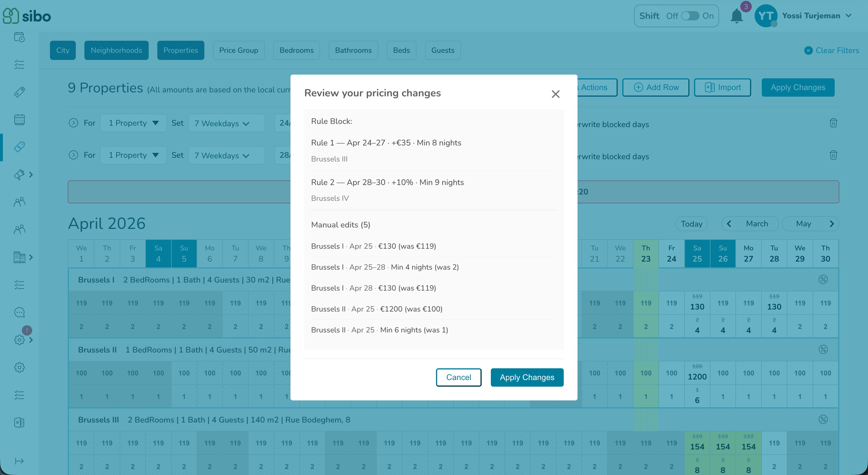
Task: Open the buildings sidebar icon
Action: pos(19,257)
